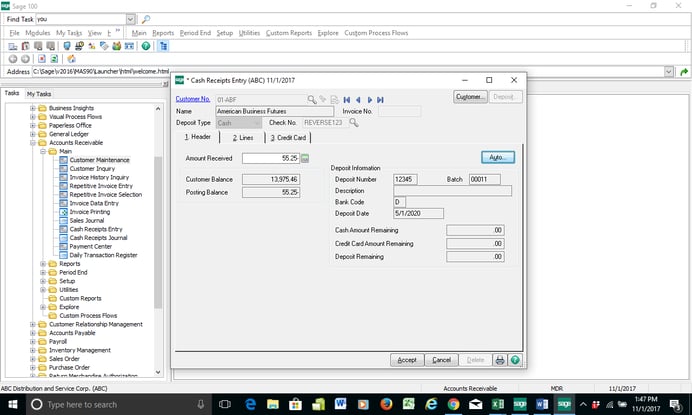Image resolution: width=692 pixels, height=415 pixels.
Task: Expand the Payroll module in tree
Action: pos(33,341)
